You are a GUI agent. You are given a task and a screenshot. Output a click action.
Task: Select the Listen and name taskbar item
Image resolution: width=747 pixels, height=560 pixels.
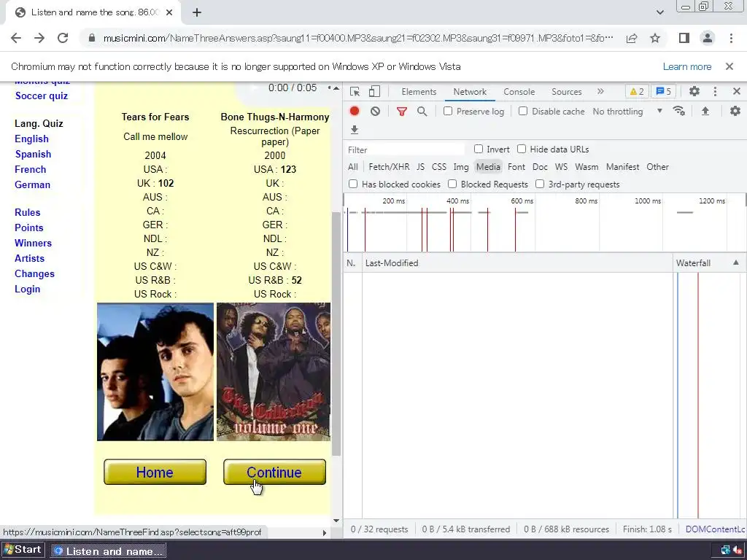pos(108,551)
